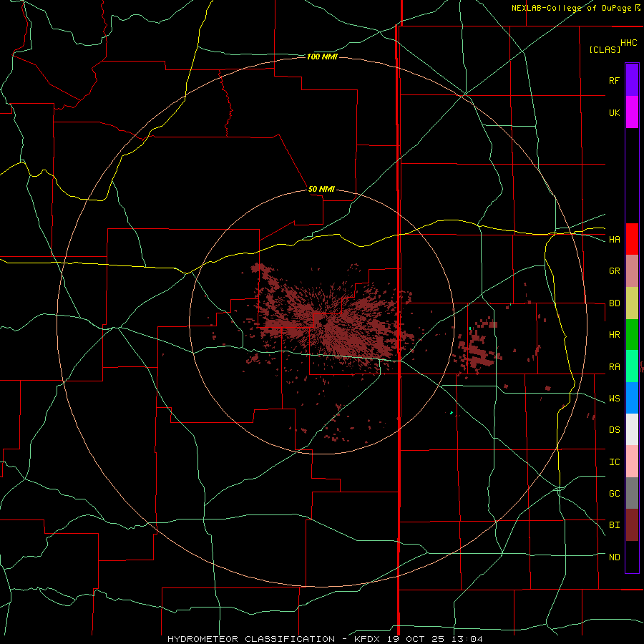Click the GC gray legend swatch
The image size is (644, 644).
tap(632, 493)
